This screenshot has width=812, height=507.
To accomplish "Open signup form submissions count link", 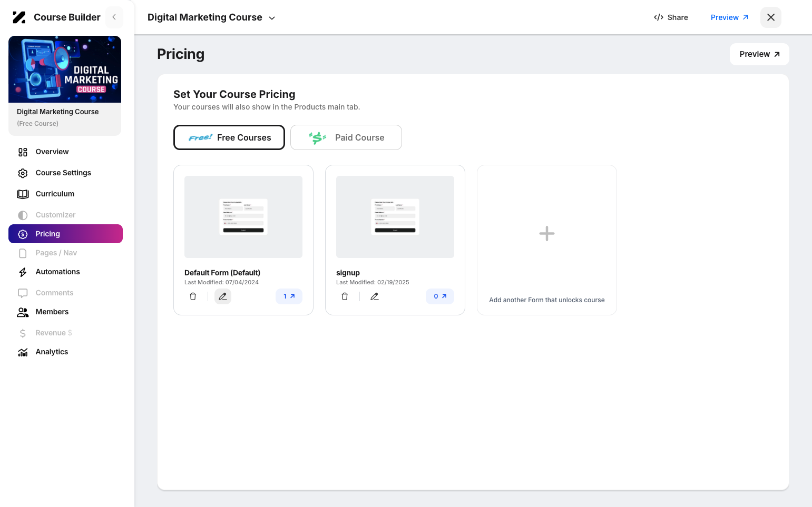I will 440,296.
